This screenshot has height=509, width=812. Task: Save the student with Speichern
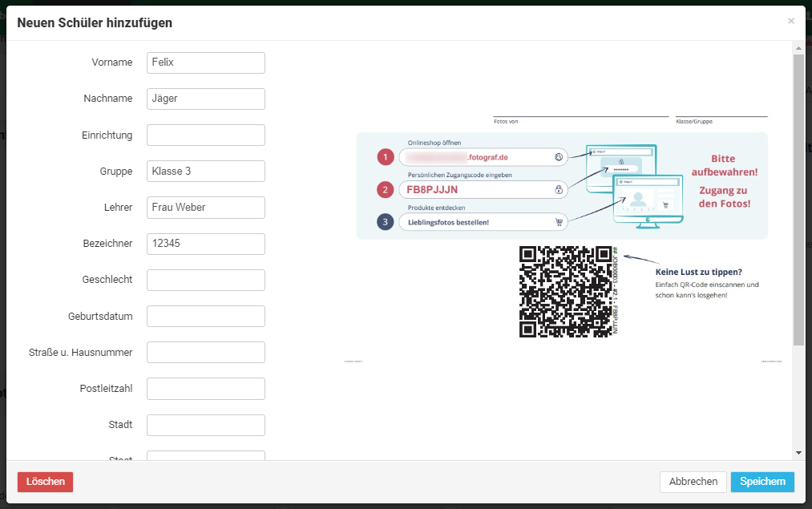pos(762,482)
